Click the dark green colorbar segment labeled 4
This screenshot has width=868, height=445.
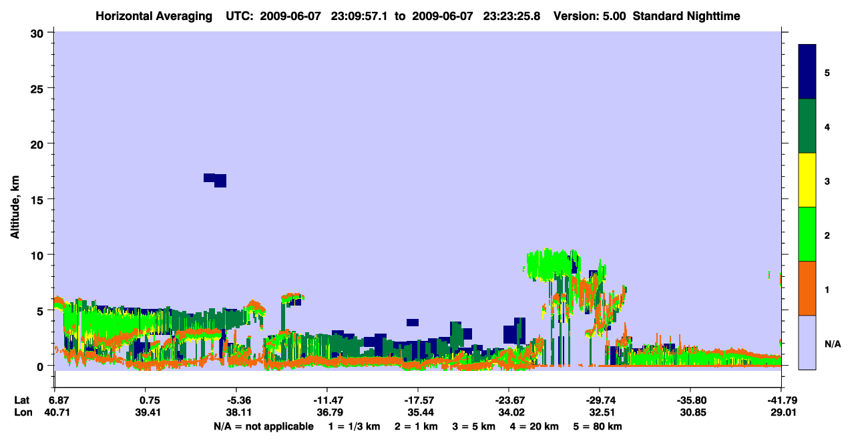pyautogui.click(x=807, y=126)
